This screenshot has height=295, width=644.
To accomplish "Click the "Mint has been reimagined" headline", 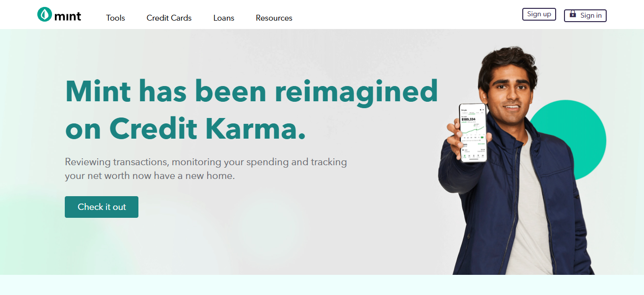I will click(251, 90).
